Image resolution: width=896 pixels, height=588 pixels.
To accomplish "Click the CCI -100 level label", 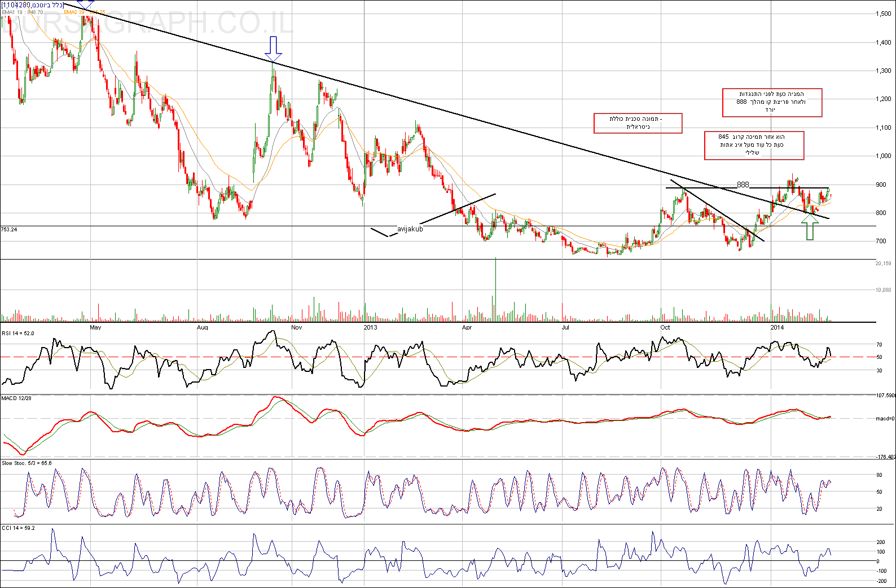I will [x=882, y=571].
